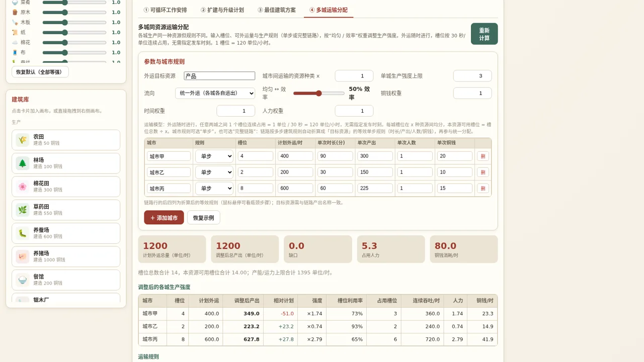
Task: Click the 草药田 herb icon
Action: 22,210
